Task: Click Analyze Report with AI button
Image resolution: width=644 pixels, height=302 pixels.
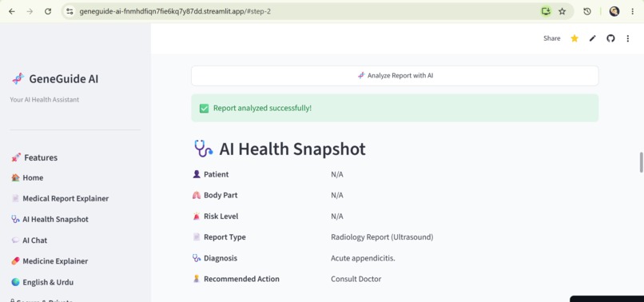Action: (x=395, y=76)
